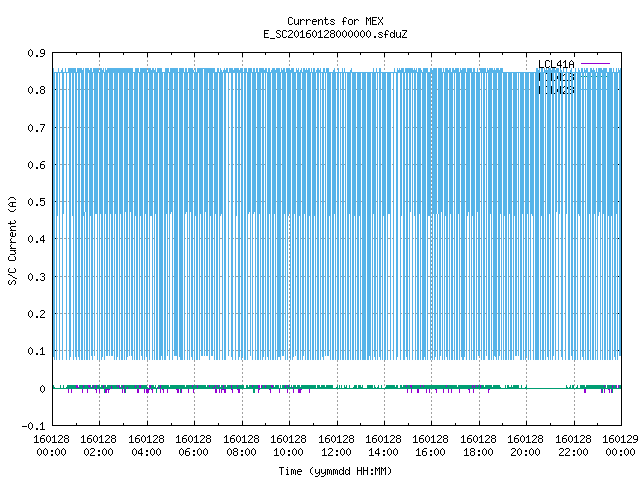This screenshot has width=640, height=480.
Task: Select the '160128 20:00' x-axis tick label
Action: pyautogui.click(x=525, y=446)
